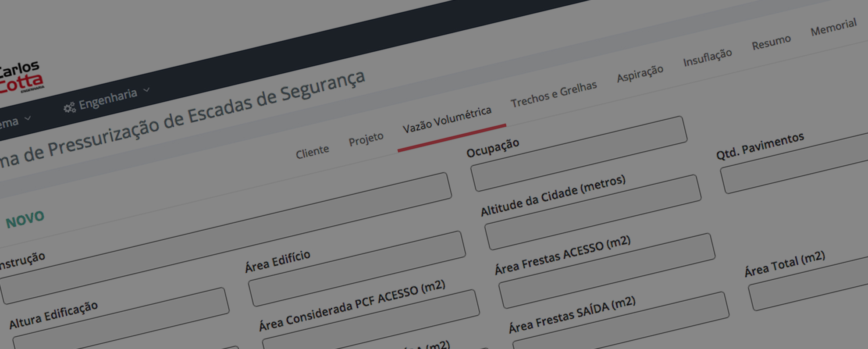
Task: Click the wide construction input field
Action: pyautogui.click(x=225, y=238)
